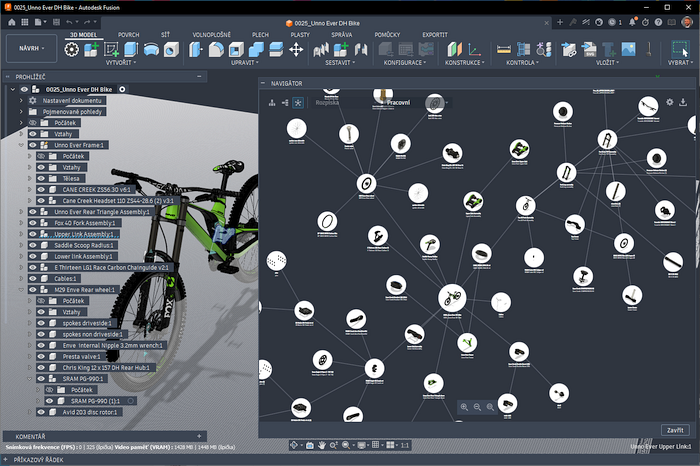Hide M29 Enve Rear wheel:1
The image size is (700, 466).
(x=33, y=290)
